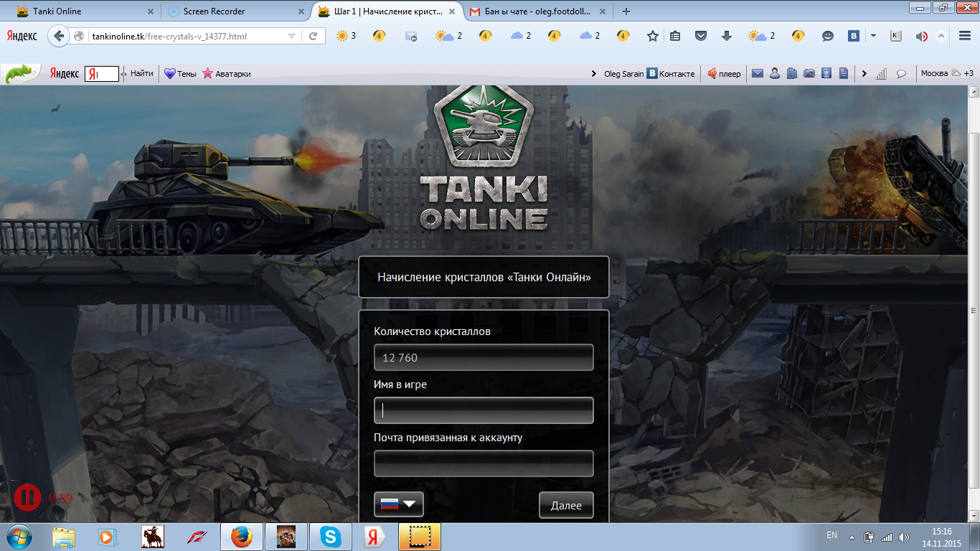Open the Контакте link
The width and height of the screenshot is (980, 551).
(671, 73)
